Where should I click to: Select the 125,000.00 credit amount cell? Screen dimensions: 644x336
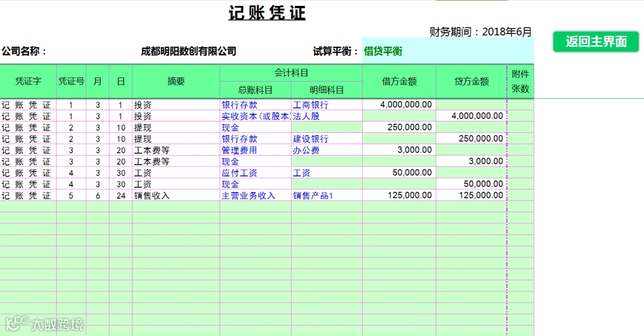click(x=472, y=195)
